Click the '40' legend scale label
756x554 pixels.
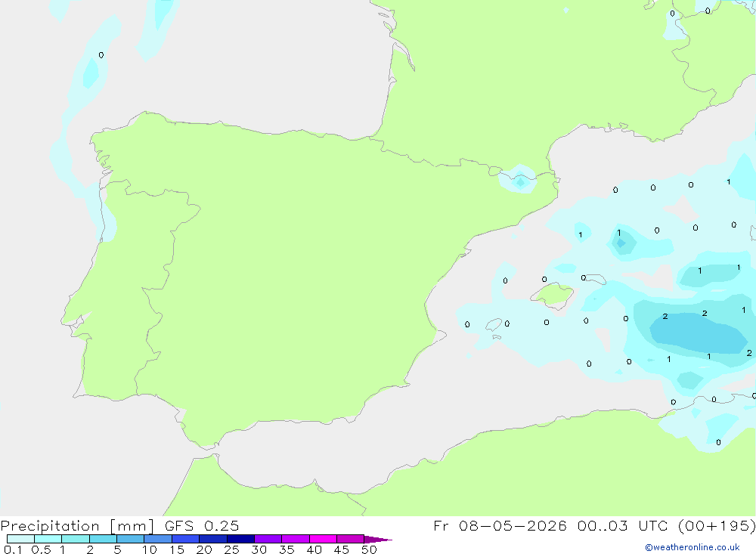[314, 549]
